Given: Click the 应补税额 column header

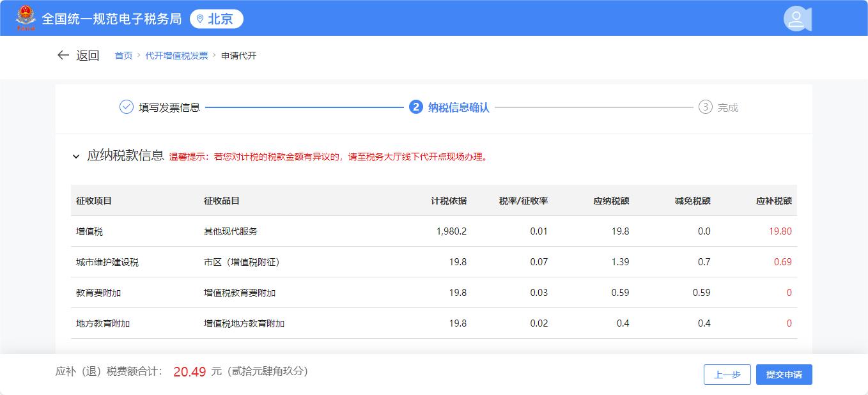Looking at the screenshot, I should pos(773,201).
